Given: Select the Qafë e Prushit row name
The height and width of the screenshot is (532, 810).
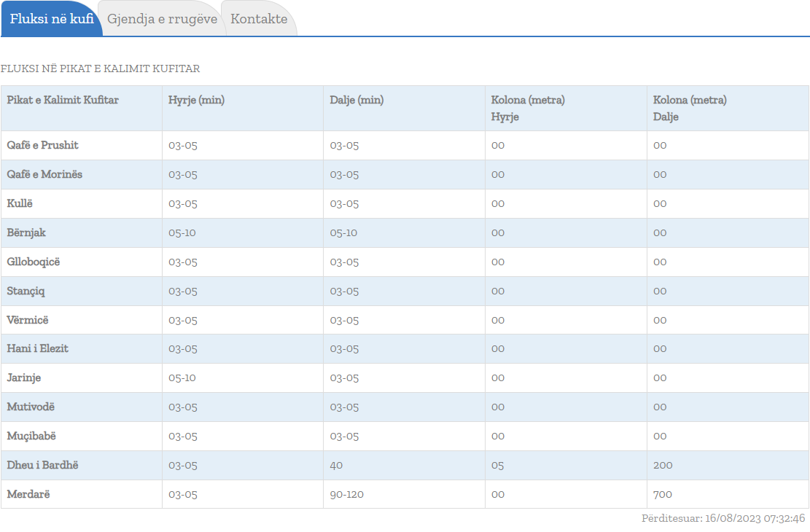Looking at the screenshot, I should [42, 145].
